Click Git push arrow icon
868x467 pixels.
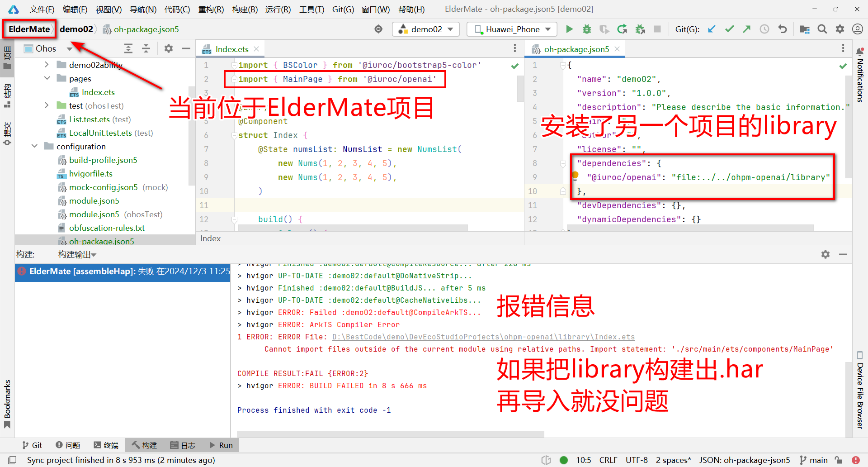coord(747,29)
